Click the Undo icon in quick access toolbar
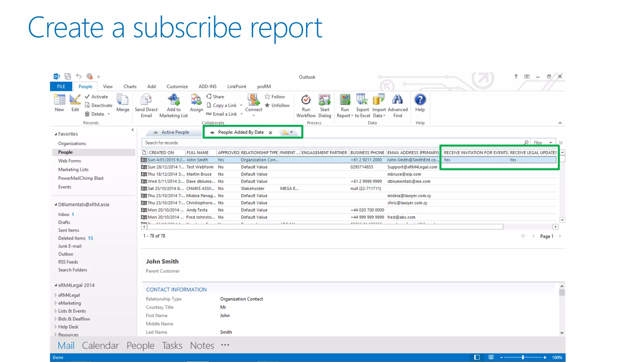The width and height of the screenshot is (644, 362). coord(79,76)
